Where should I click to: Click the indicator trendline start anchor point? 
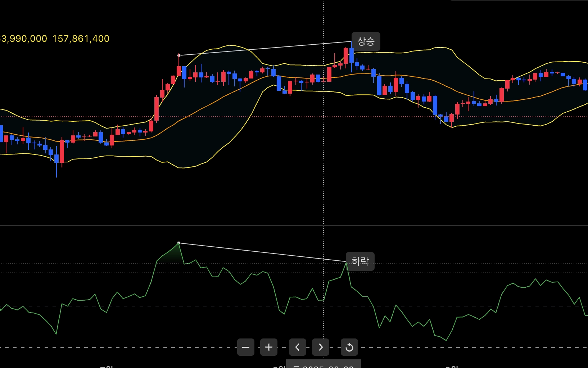click(179, 243)
